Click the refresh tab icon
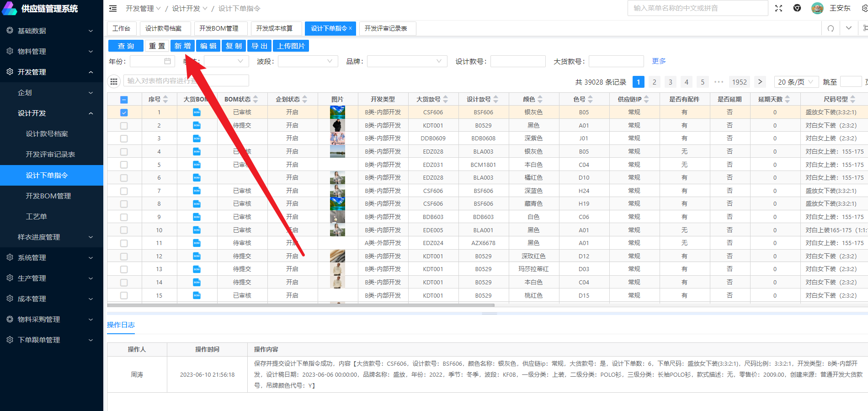This screenshot has height=411, width=868. point(831,28)
